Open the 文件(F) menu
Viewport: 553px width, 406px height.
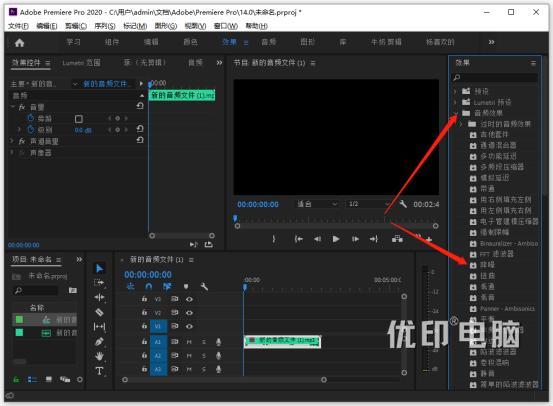click(18, 26)
